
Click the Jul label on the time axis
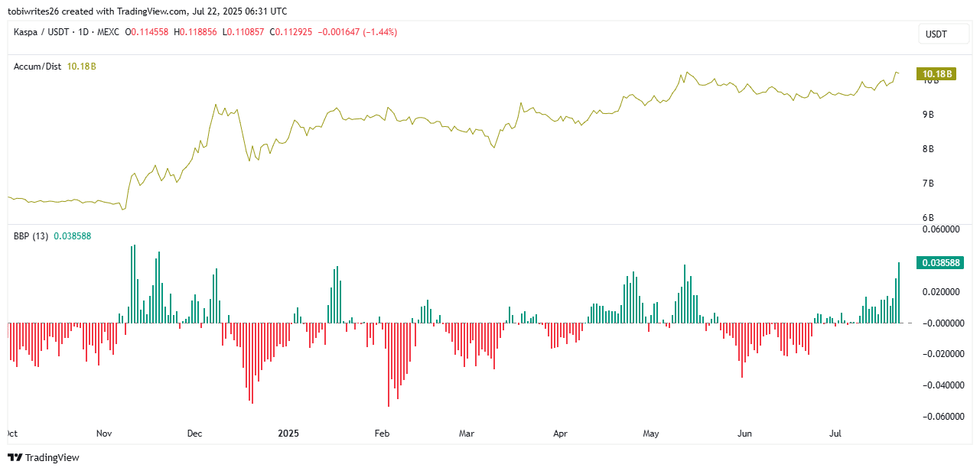(x=835, y=434)
